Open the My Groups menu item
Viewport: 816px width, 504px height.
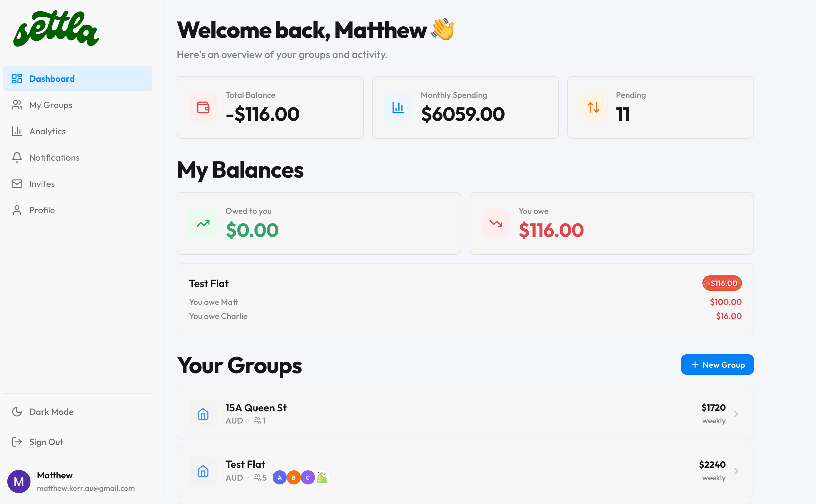pyautogui.click(x=51, y=105)
